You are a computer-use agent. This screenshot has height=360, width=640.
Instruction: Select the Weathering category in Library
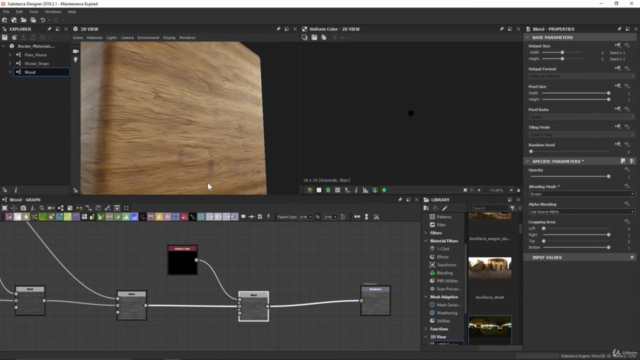(447, 313)
